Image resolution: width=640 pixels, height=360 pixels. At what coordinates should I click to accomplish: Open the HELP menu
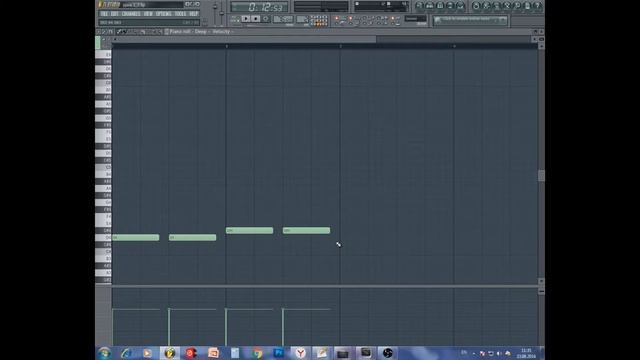(193, 14)
